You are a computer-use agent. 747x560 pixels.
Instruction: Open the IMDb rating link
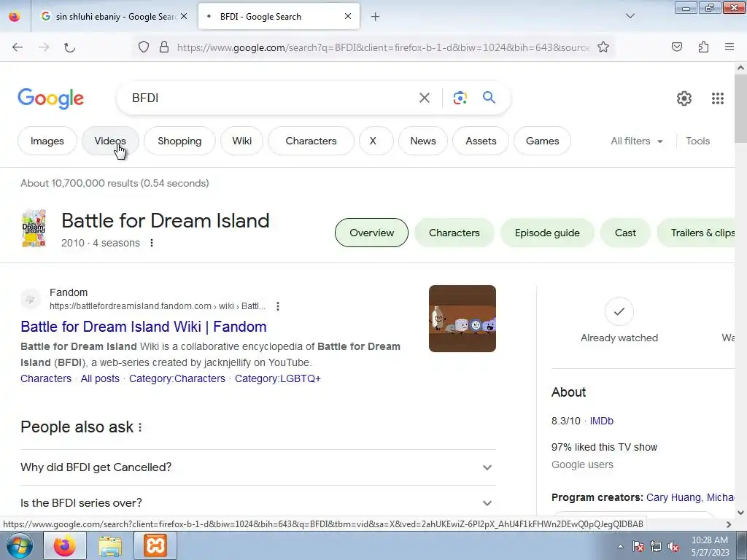coord(601,421)
